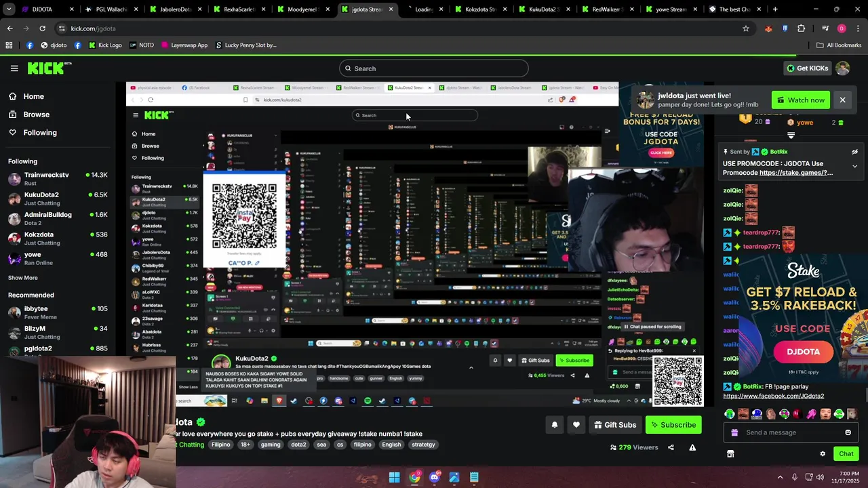Expand the chat leaderboard handle
The width and height of the screenshot is (868, 488).
pos(791,136)
